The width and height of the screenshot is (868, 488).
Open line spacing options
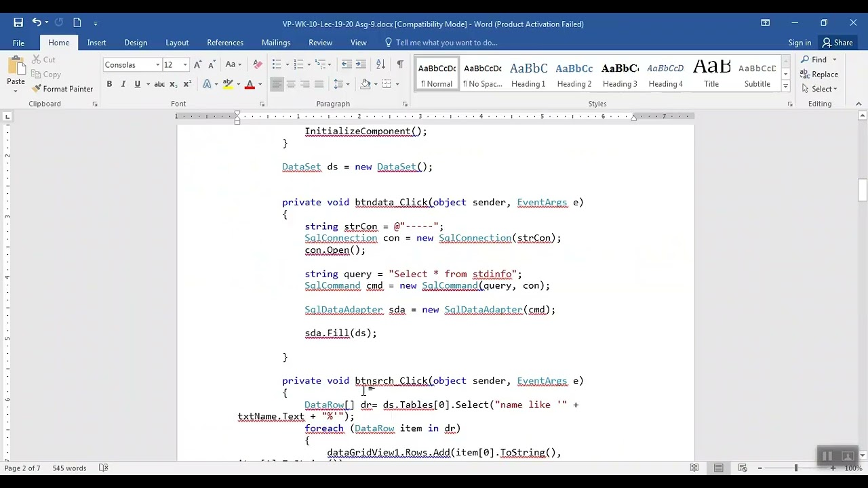341,84
